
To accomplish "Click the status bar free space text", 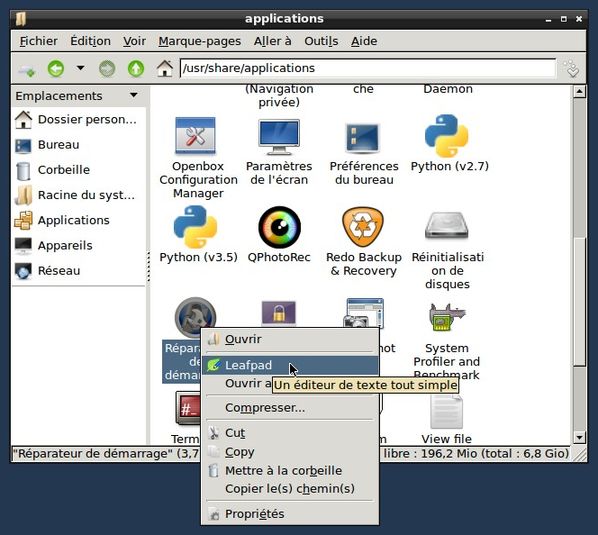I will pyautogui.click(x=476, y=454).
